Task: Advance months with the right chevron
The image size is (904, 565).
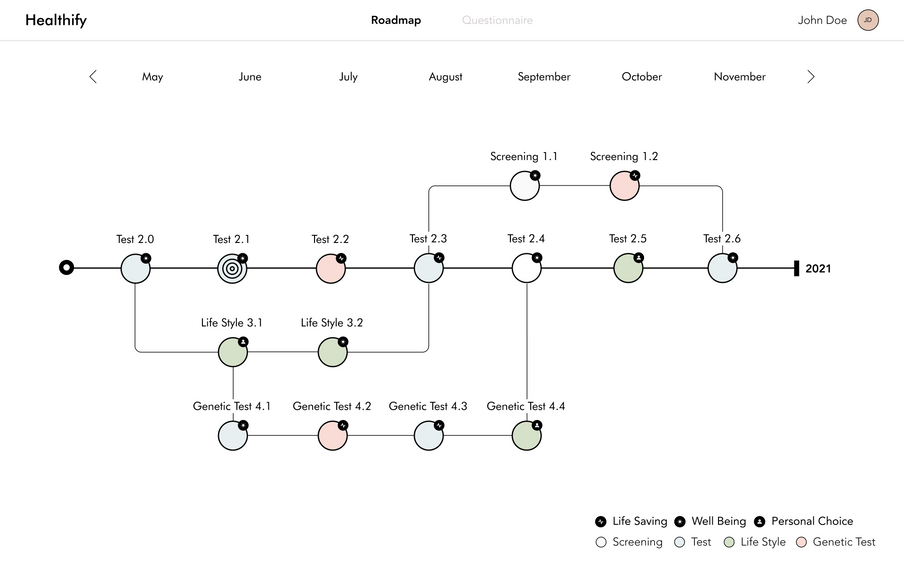Action: click(811, 76)
